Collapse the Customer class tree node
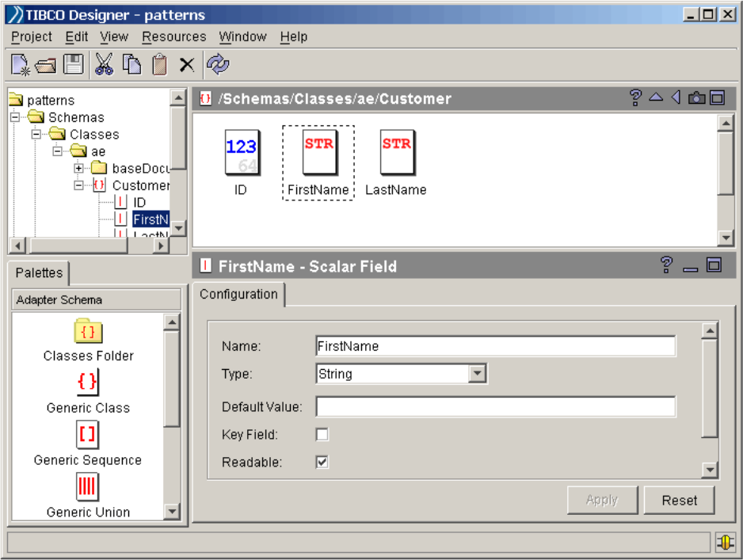This screenshot has width=743, height=560. tap(78, 185)
